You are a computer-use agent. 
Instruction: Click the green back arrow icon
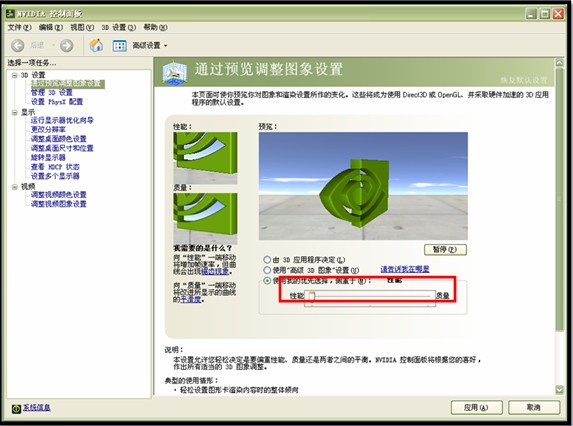click(18, 46)
